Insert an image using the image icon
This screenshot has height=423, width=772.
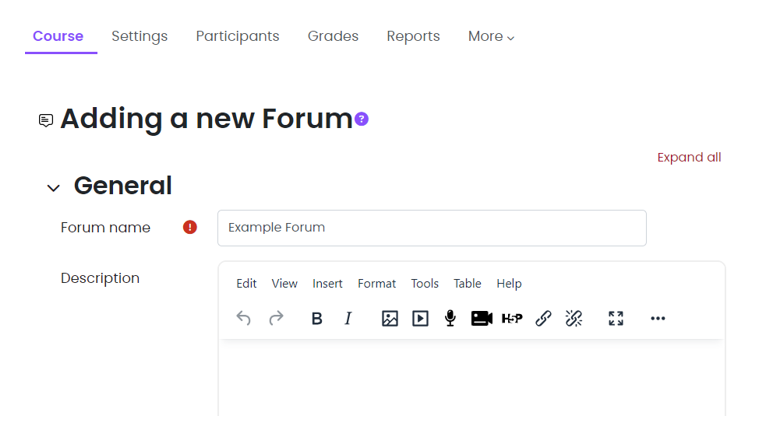pos(390,318)
